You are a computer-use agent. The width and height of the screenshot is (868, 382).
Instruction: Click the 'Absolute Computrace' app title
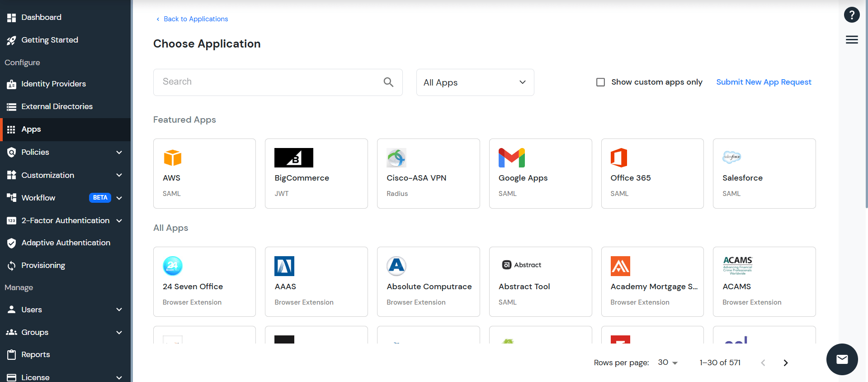[429, 286]
